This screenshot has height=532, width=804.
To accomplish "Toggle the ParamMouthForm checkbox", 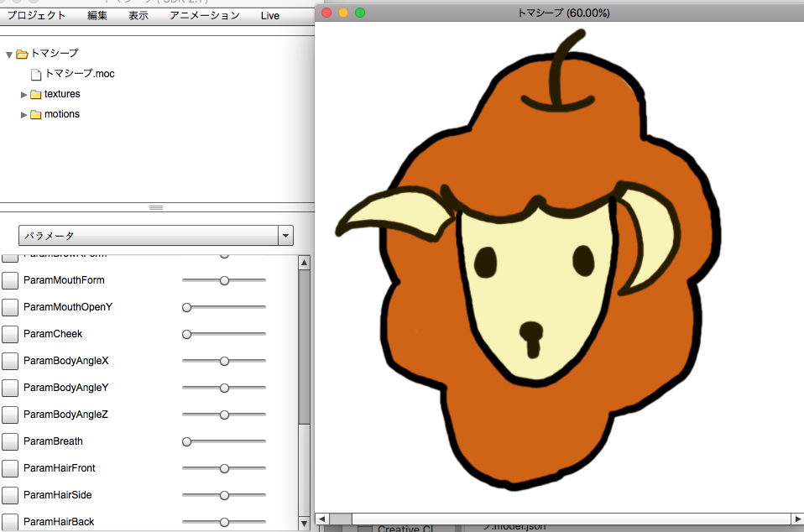I will pyautogui.click(x=10, y=280).
